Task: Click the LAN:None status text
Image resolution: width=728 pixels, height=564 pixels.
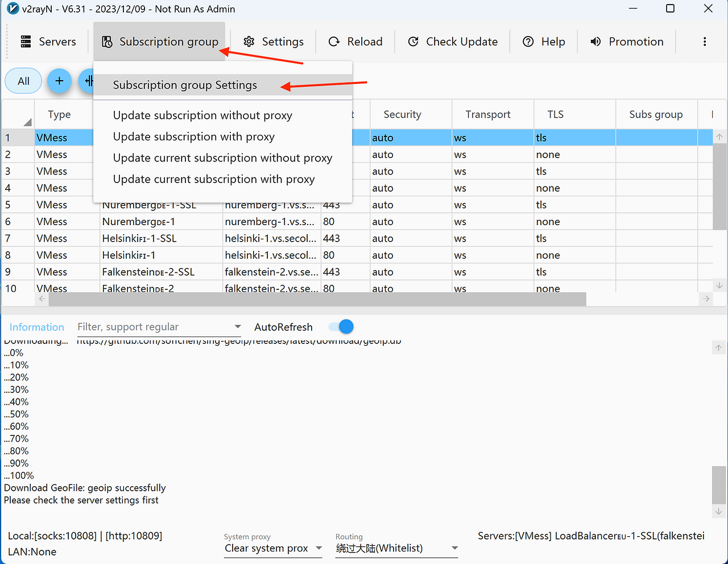Action: (32, 552)
